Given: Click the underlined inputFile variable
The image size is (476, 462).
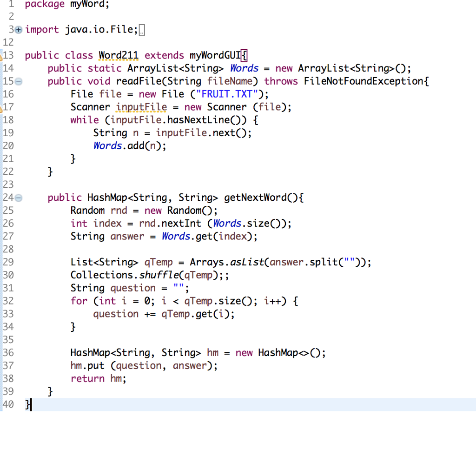Looking at the screenshot, I should click(x=141, y=107).
